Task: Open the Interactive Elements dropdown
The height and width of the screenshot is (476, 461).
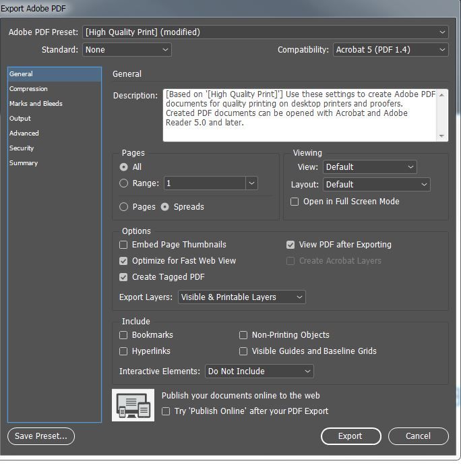Action: pyautogui.click(x=259, y=371)
